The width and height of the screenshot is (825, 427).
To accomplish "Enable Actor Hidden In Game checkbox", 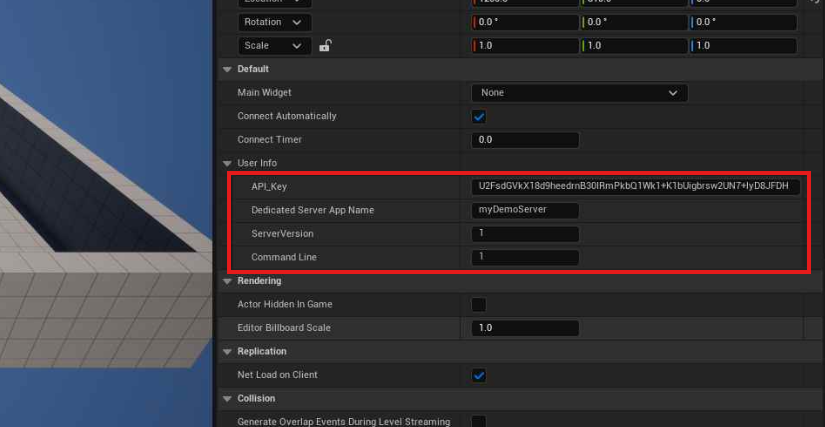I will pos(479,304).
